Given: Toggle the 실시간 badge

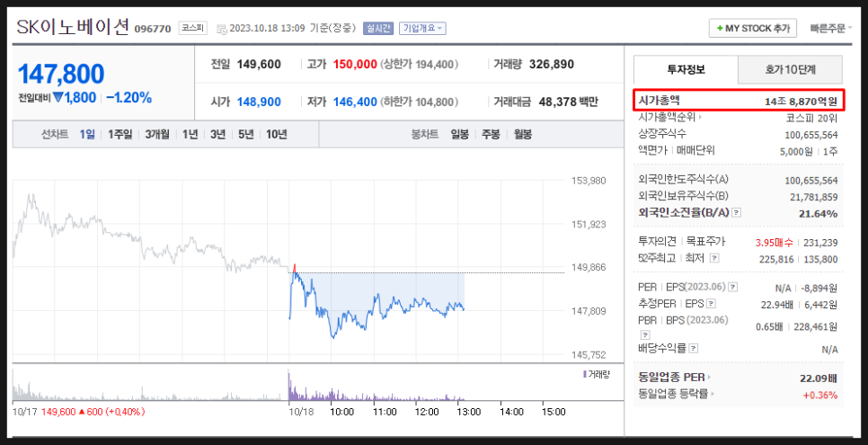Looking at the screenshot, I should pyautogui.click(x=378, y=28).
